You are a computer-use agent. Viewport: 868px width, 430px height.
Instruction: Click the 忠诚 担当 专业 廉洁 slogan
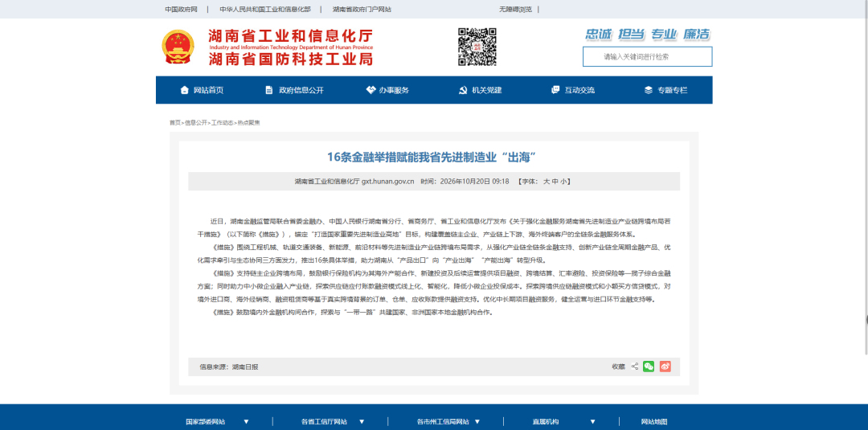(x=648, y=35)
